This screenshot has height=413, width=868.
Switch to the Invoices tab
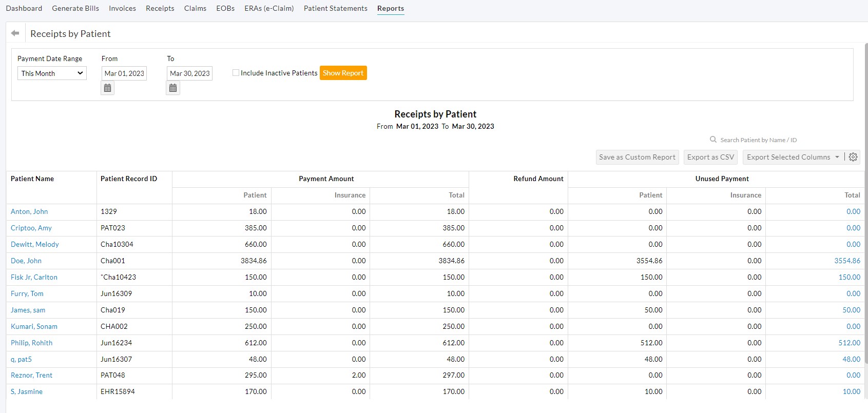(x=122, y=8)
